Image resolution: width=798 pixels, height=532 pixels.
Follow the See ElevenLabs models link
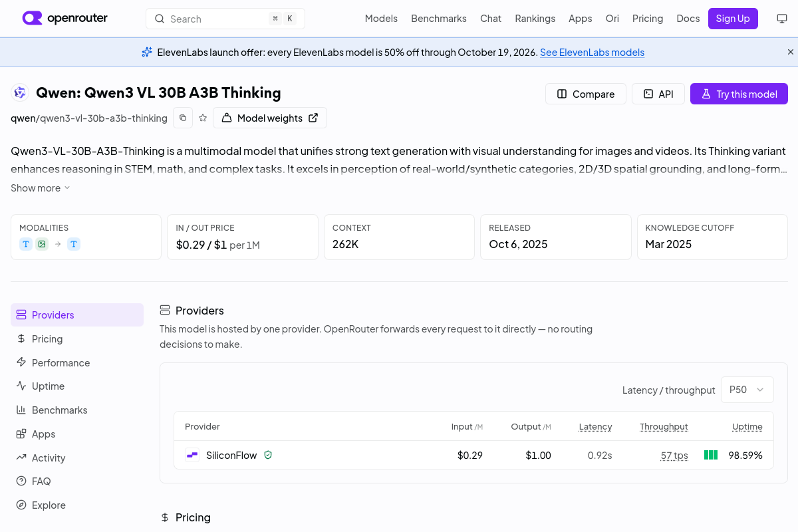click(x=592, y=52)
